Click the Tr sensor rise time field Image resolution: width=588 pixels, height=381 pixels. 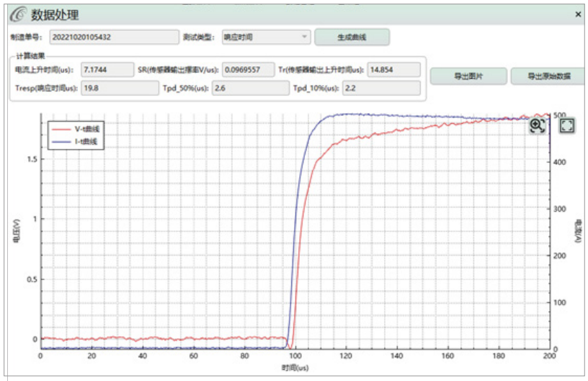[x=393, y=70]
